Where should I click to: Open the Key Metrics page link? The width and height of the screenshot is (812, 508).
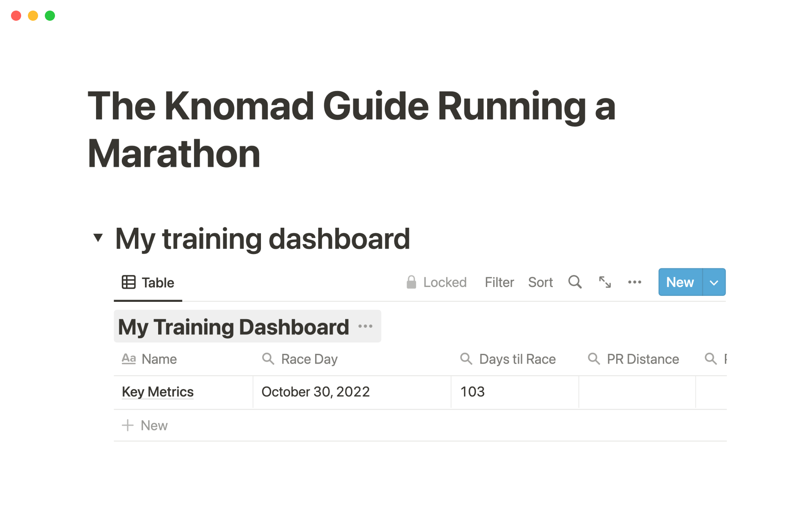click(157, 392)
